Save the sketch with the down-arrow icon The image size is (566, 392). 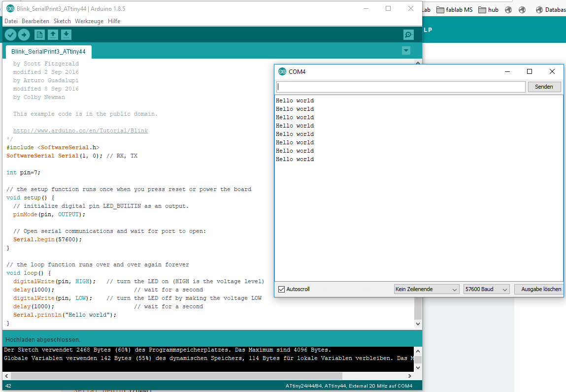(x=66, y=34)
